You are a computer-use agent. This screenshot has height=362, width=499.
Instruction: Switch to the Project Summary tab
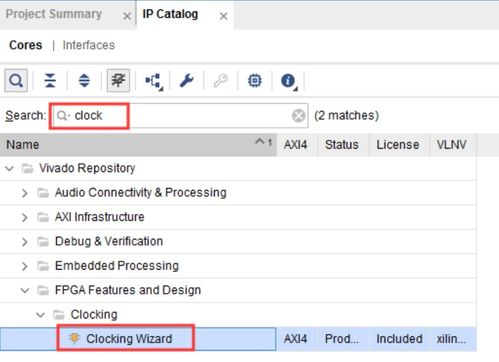coord(54,14)
